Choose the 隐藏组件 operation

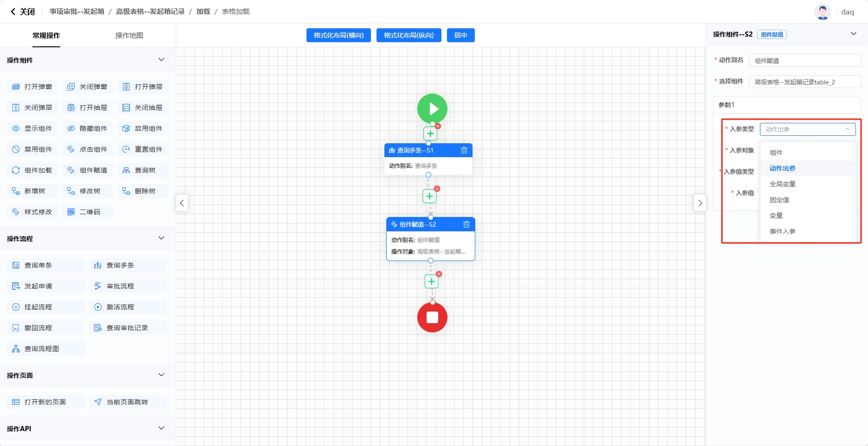[88, 128]
